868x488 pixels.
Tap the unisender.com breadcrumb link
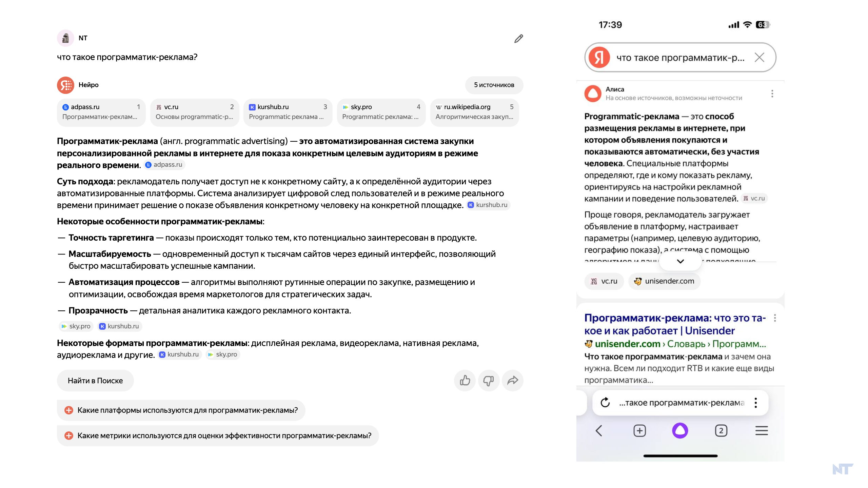point(627,344)
